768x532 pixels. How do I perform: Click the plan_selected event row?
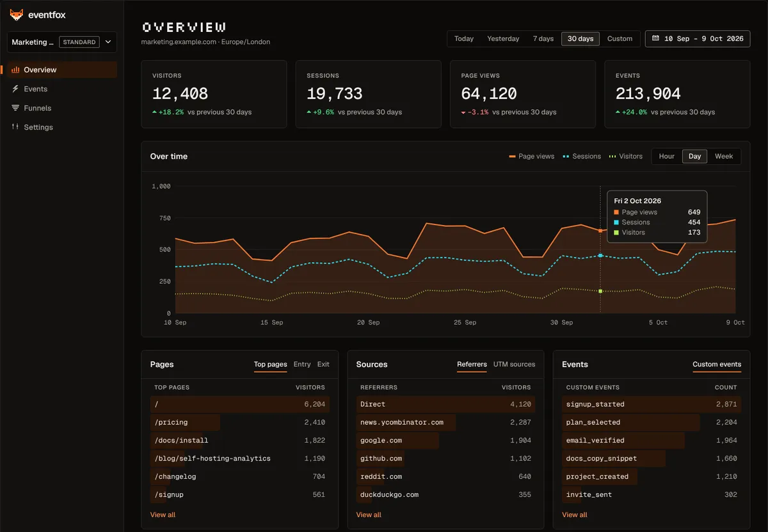pos(652,422)
